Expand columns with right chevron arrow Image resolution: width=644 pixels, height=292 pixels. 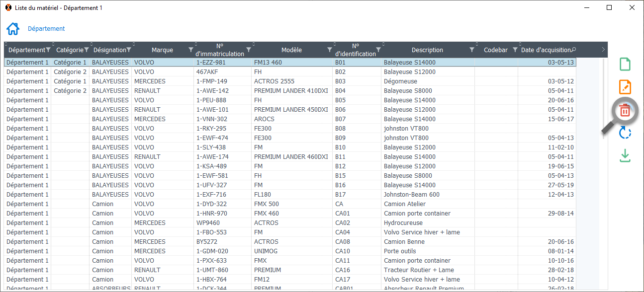click(x=603, y=50)
